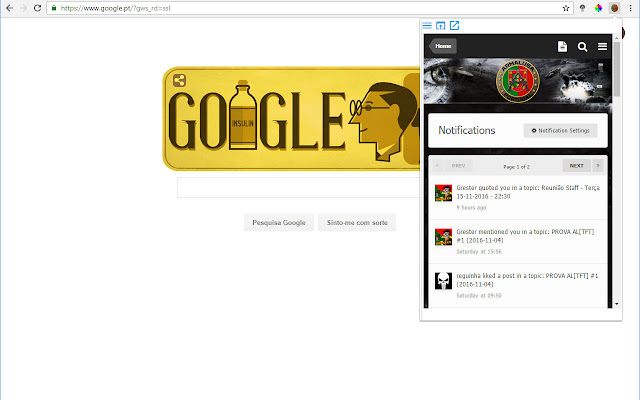Click reguinha's skull avatar

(443, 281)
